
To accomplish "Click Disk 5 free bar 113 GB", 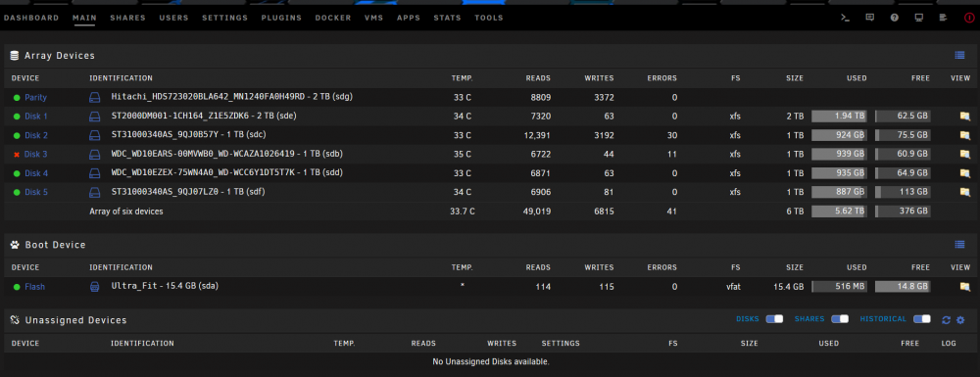I will pos(903,192).
